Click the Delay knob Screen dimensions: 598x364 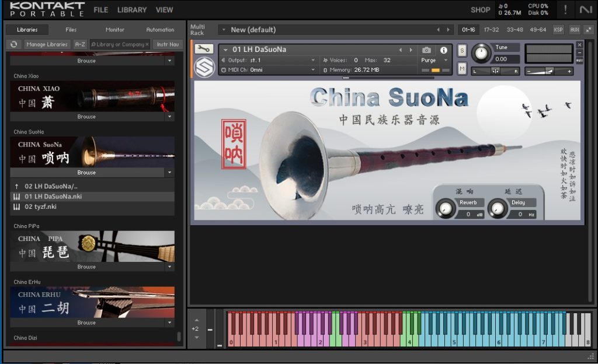tap(498, 208)
